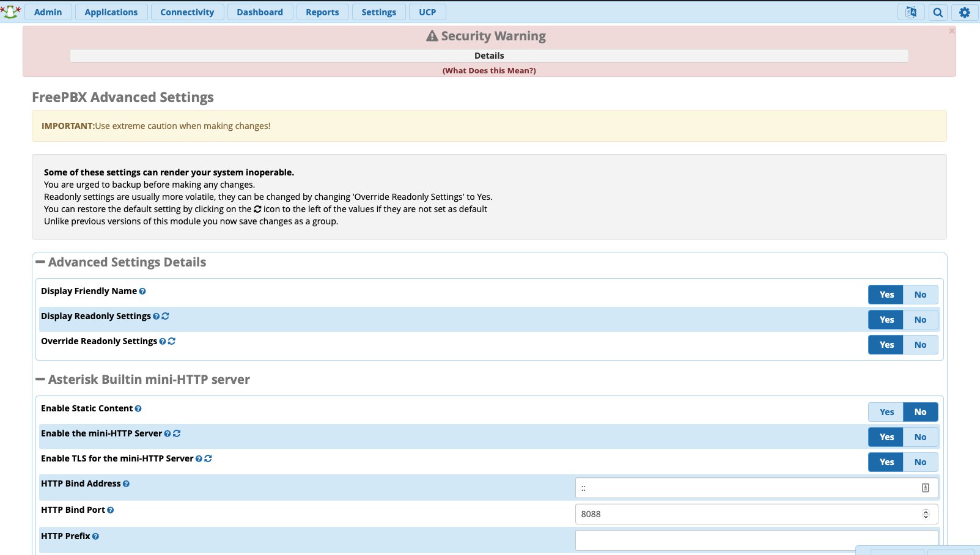Reset Enable TLS for mini-HTTP Server icon
980x555 pixels.
(x=208, y=458)
